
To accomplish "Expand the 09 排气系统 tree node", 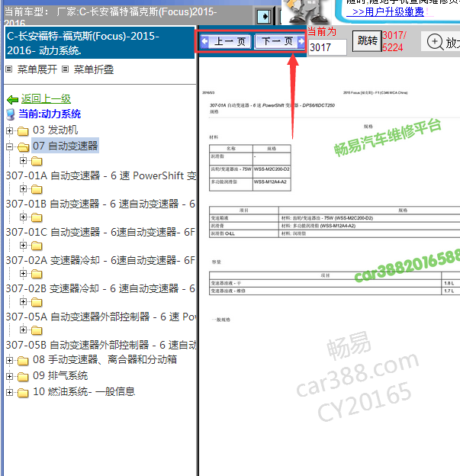I will tap(9, 376).
